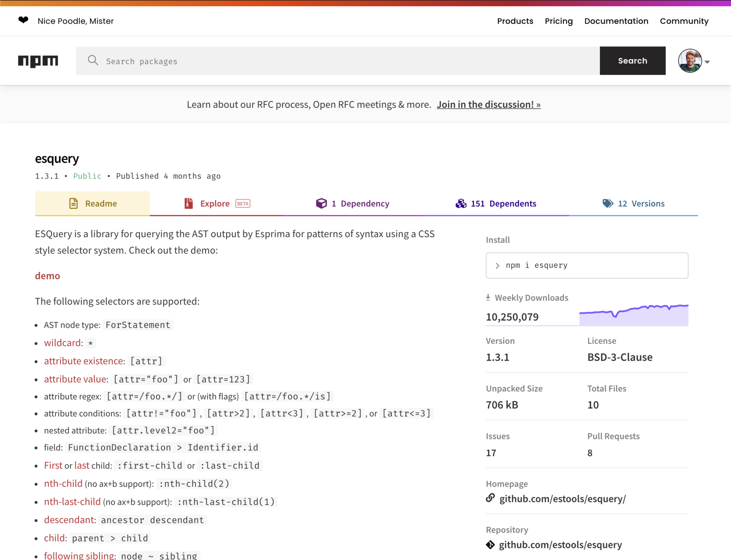Click the Pull Requests count 8
The image size is (731, 560).
coord(590,453)
